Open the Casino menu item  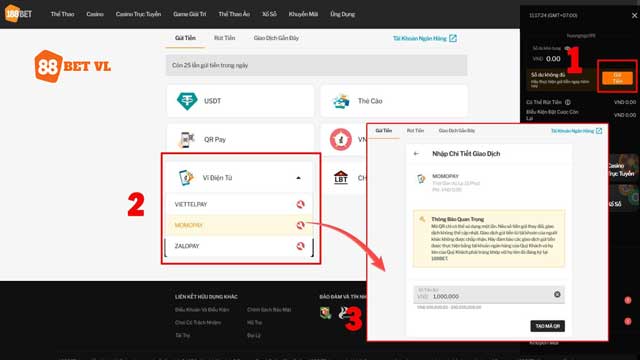point(95,14)
